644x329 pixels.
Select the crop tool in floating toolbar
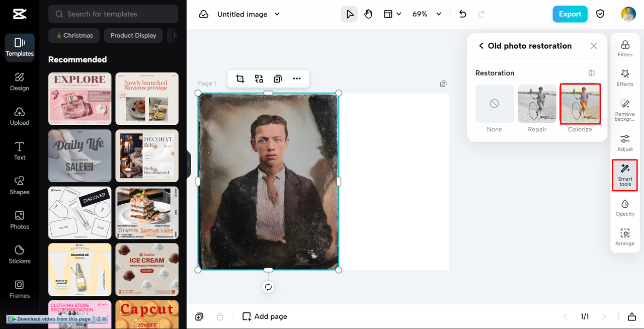pyautogui.click(x=240, y=78)
